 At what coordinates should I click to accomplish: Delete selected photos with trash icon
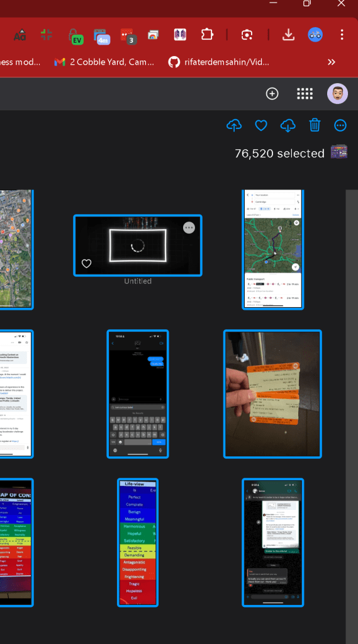click(x=315, y=125)
